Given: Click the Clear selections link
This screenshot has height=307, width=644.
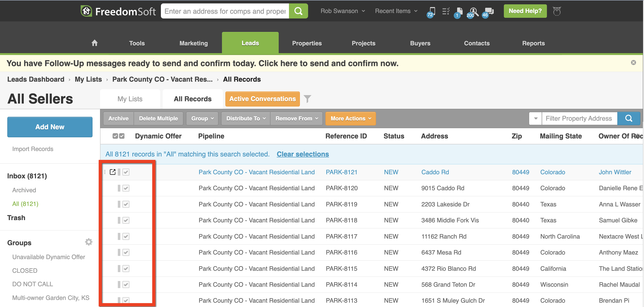Looking at the screenshot, I should click(x=303, y=154).
